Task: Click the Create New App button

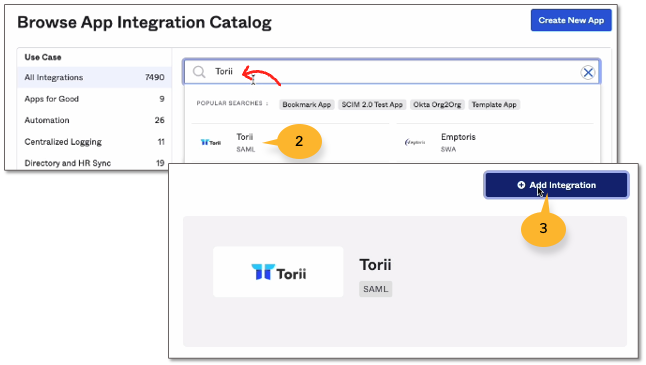Action: (x=571, y=20)
